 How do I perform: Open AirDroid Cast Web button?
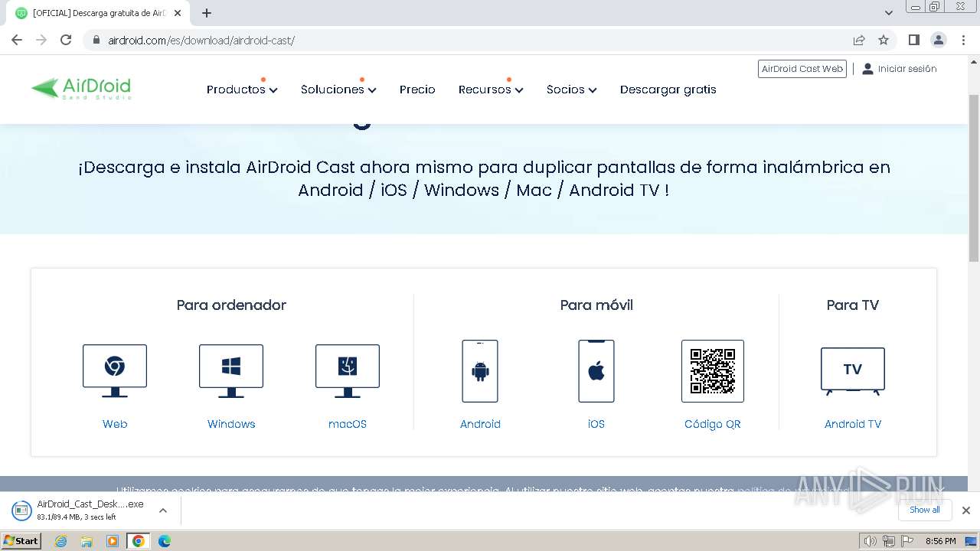pyautogui.click(x=802, y=69)
